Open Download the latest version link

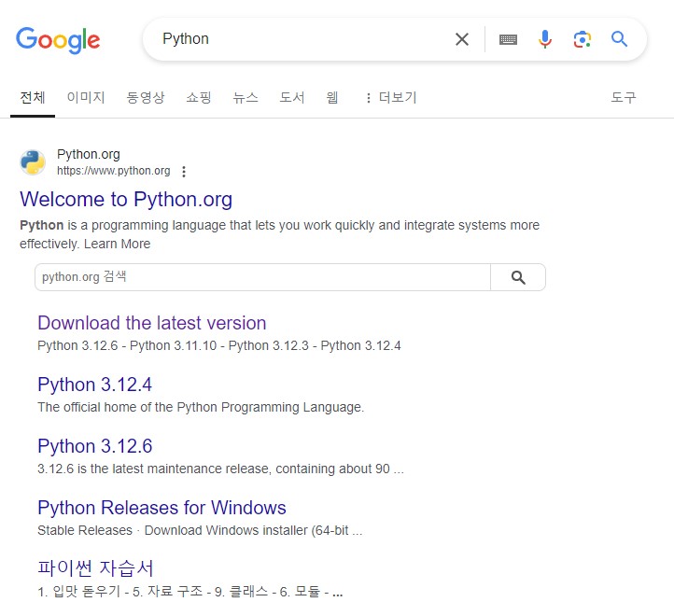(x=152, y=323)
